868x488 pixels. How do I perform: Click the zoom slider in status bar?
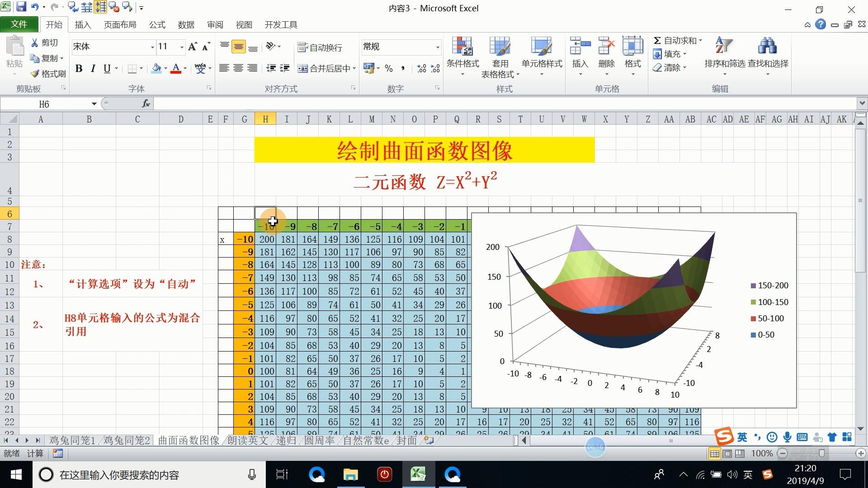(822, 453)
